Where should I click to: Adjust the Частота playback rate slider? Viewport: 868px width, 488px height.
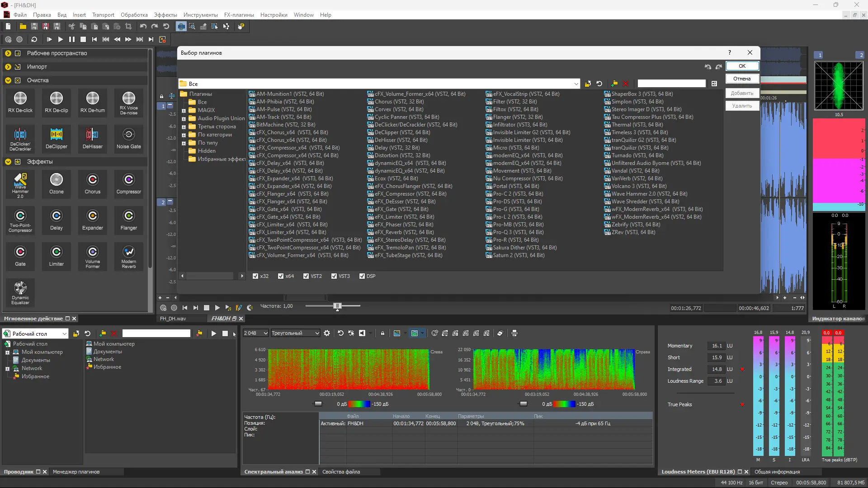[x=337, y=306]
